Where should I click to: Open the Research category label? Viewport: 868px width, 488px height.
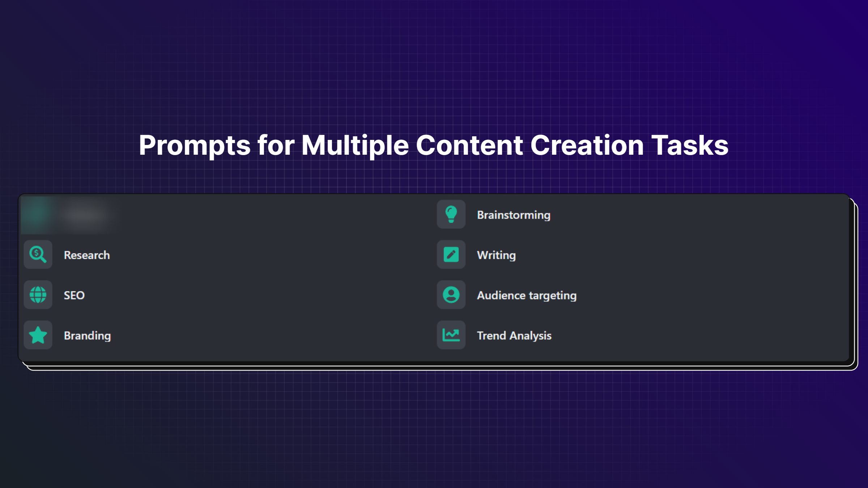[x=87, y=255]
